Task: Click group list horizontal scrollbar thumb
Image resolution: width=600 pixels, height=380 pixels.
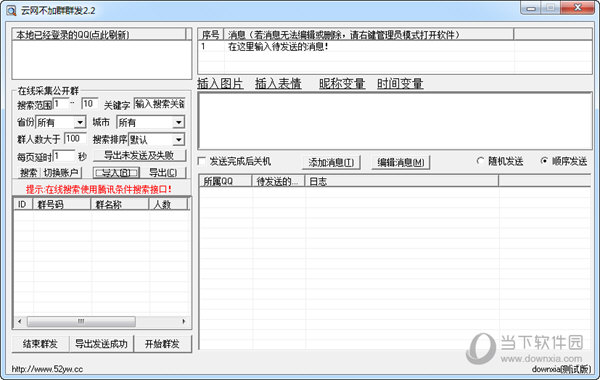Action: click(81, 321)
